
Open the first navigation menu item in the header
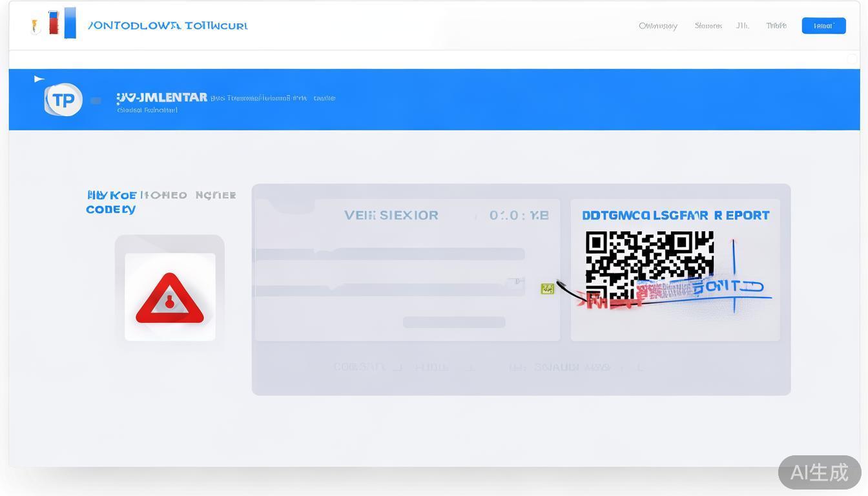point(657,26)
